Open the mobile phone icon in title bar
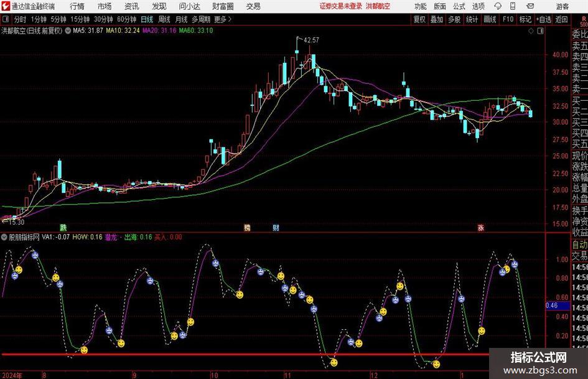The image size is (588, 379). [513, 6]
